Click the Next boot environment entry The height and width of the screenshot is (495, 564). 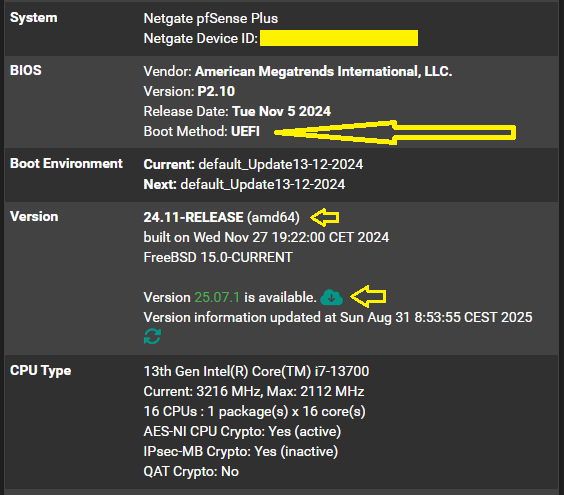[244, 184]
